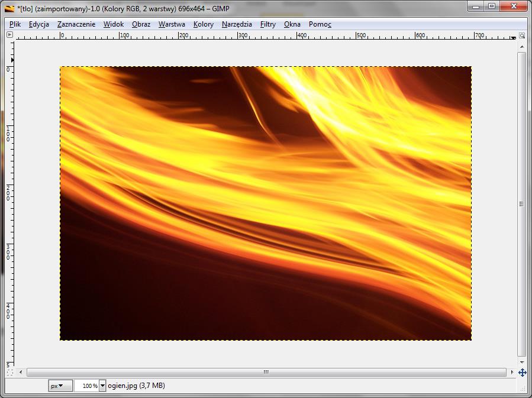Screen dimensions: 532x398
Task: Toggle zoom-on-resize icon at top right
Action: pos(522,35)
